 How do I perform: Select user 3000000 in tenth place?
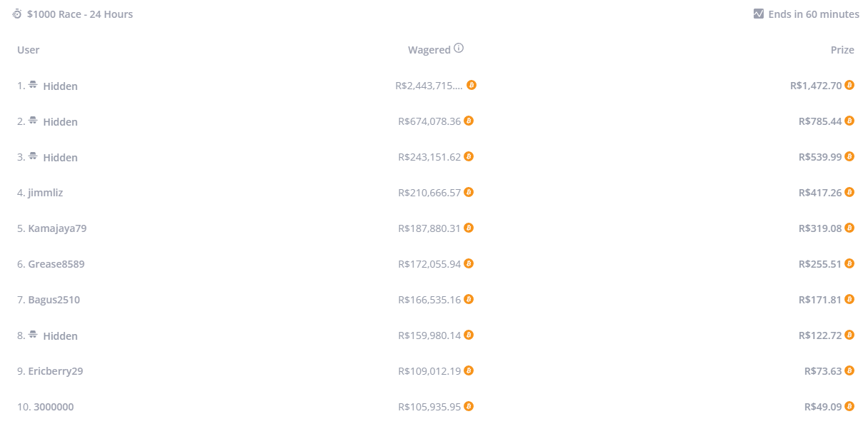pos(54,407)
